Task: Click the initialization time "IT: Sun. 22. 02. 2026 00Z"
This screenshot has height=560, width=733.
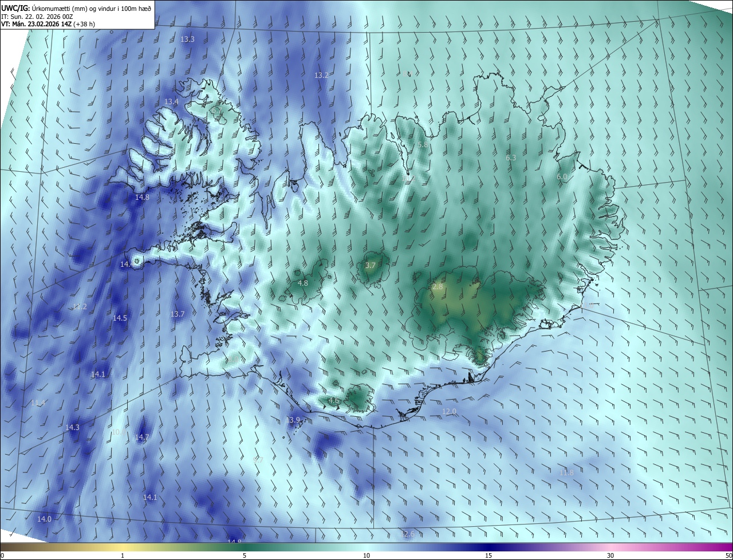Action: pos(37,17)
